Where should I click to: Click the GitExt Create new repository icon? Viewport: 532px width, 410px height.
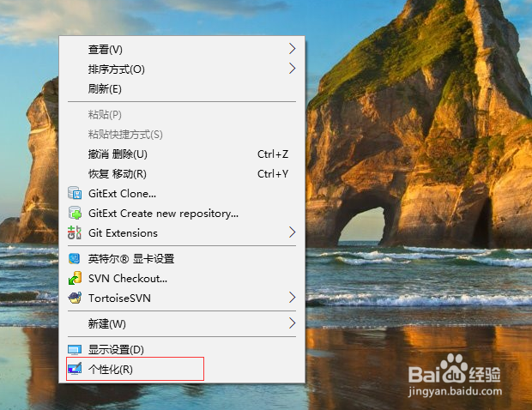click(x=75, y=213)
